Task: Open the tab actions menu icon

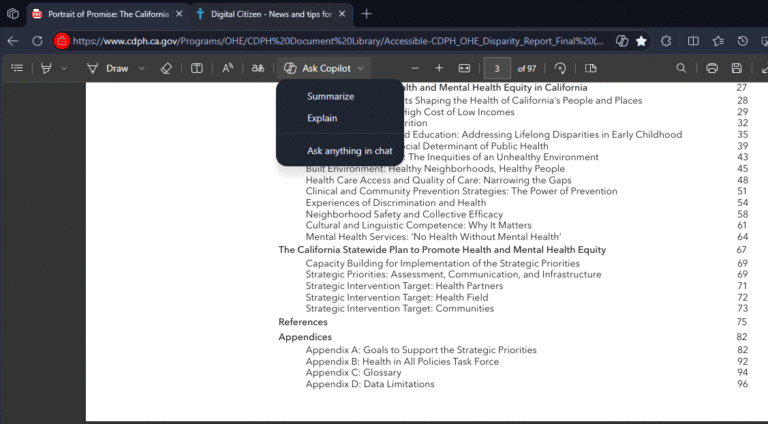Action: point(13,14)
